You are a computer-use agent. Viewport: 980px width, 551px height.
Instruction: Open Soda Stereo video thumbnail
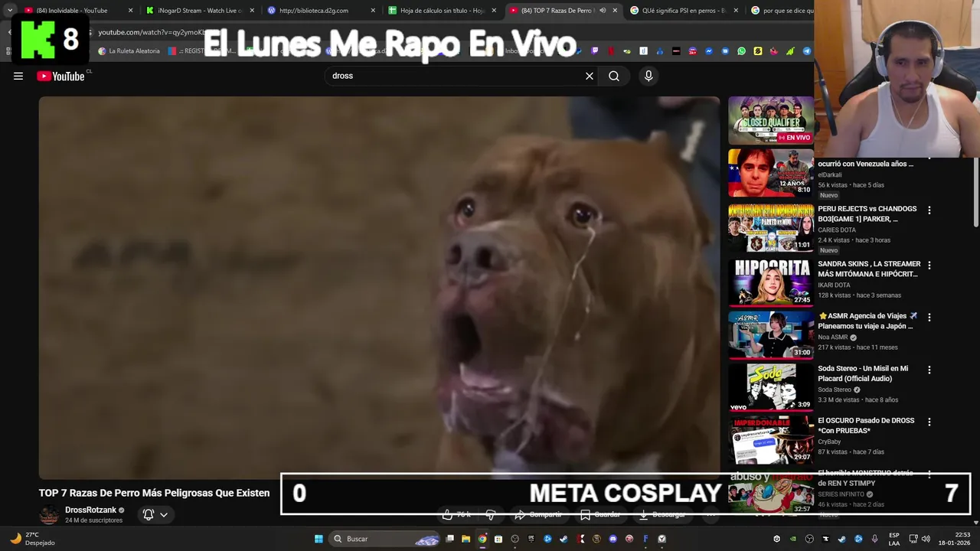click(x=770, y=387)
